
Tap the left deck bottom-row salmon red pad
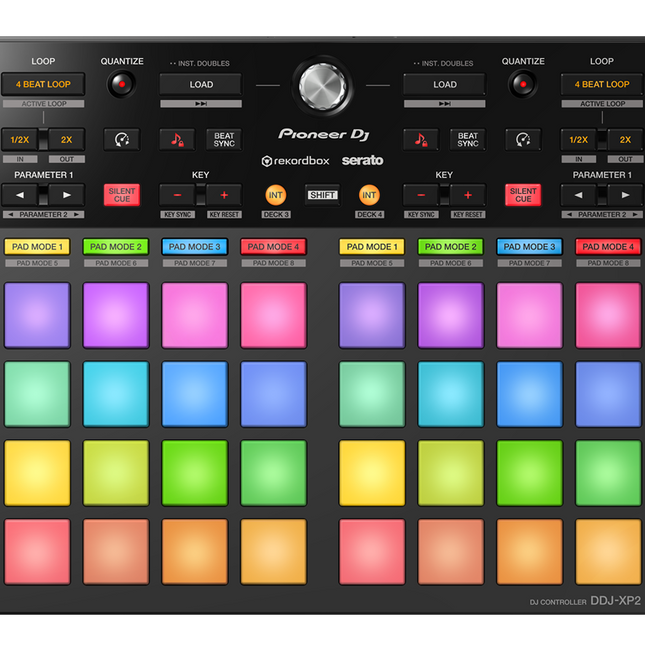pos(37,552)
